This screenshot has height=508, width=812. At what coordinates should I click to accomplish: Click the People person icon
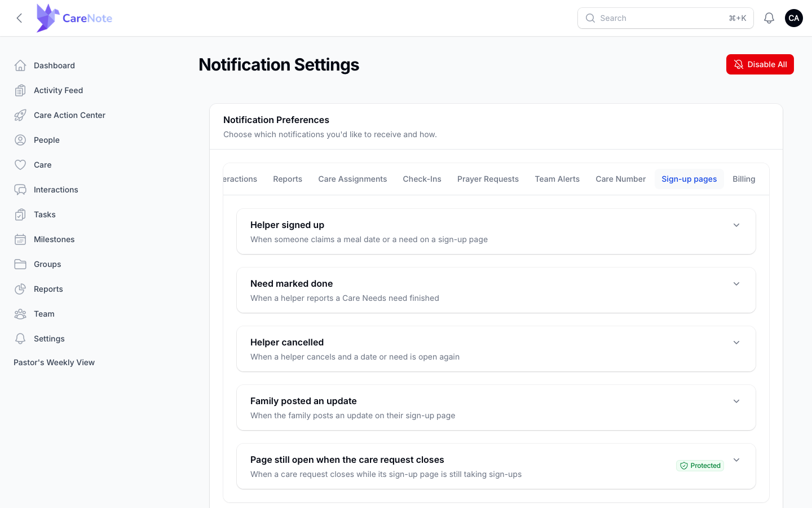(20, 140)
